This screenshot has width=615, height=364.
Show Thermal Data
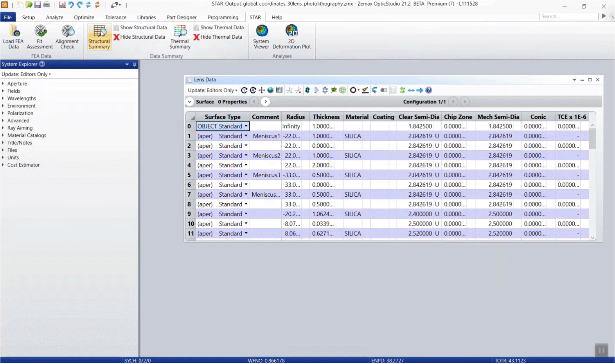pyautogui.click(x=219, y=28)
